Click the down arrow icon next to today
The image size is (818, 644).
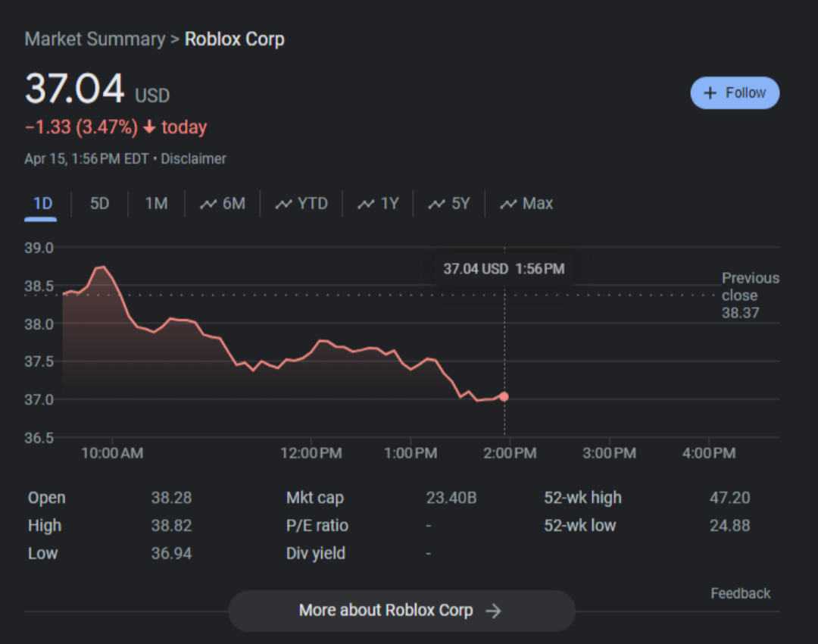click(150, 127)
